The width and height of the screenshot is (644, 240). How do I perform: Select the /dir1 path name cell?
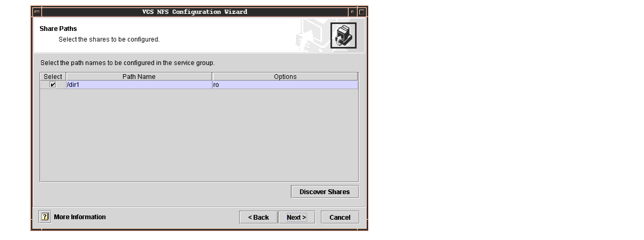138,85
